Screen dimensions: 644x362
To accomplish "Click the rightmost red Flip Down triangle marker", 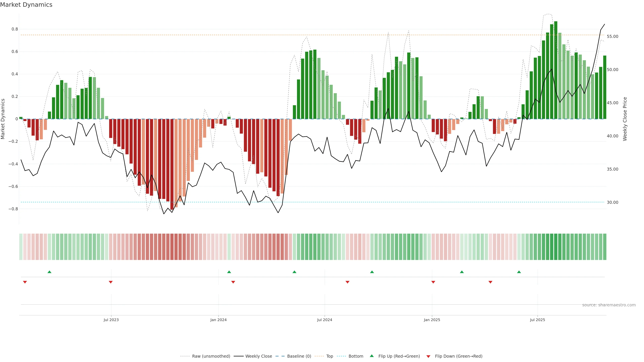I will [490, 282].
